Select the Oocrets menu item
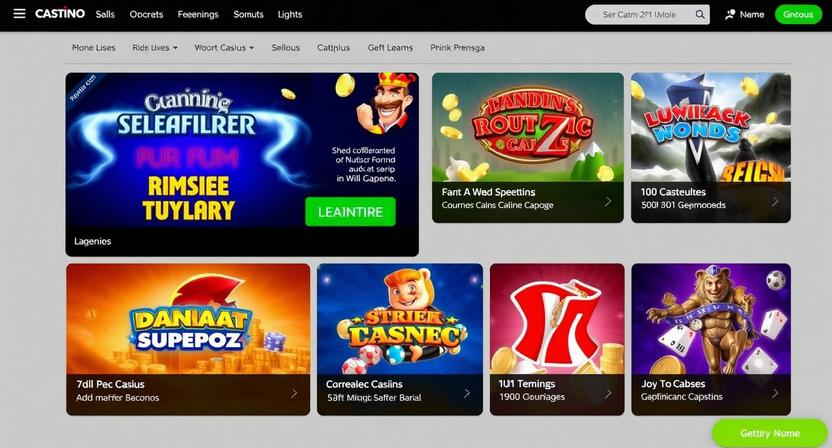The width and height of the screenshot is (832, 448). (146, 14)
